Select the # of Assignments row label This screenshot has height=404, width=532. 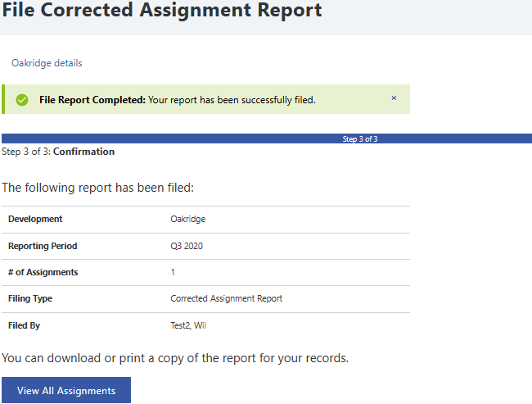(x=43, y=272)
